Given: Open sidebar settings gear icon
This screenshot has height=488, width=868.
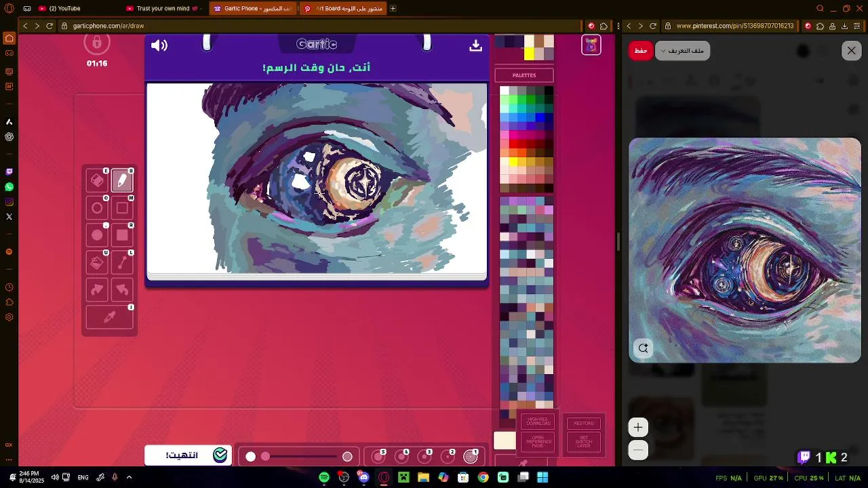Looking at the screenshot, I should tap(9, 317).
